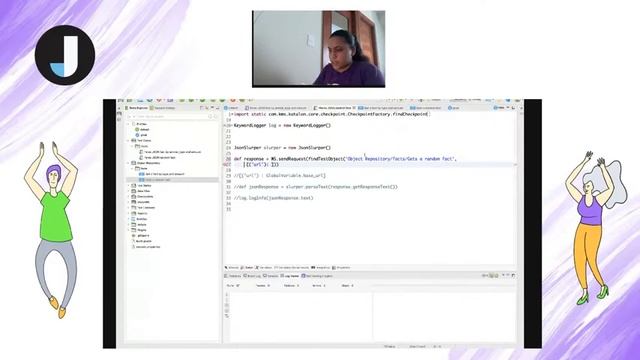The width and height of the screenshot is (640, 360).
Task: Click the error marker beside line 27
Action: pyautogui.click(x=225, y=164)
